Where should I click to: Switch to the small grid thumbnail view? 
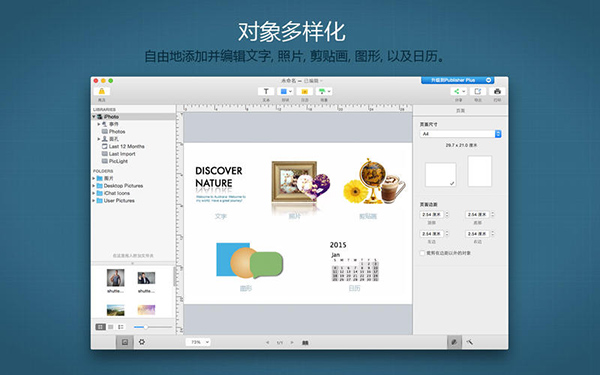pos(111,327)
